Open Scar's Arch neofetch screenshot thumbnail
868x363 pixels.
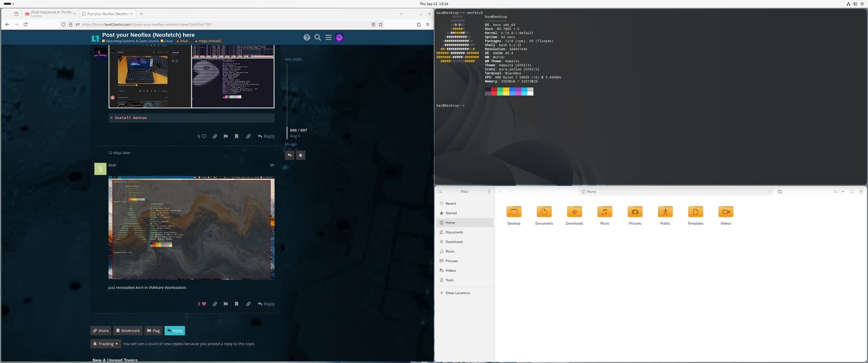pos(191,228)
